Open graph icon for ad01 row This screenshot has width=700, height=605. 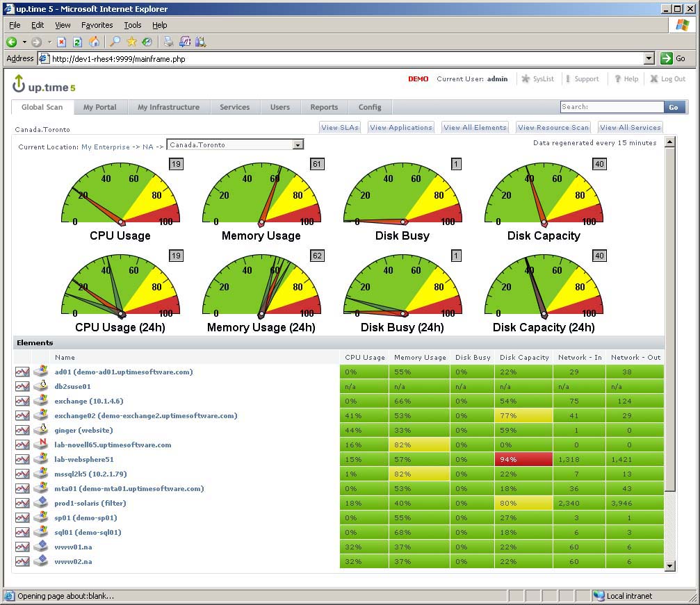tap(22, 372)
